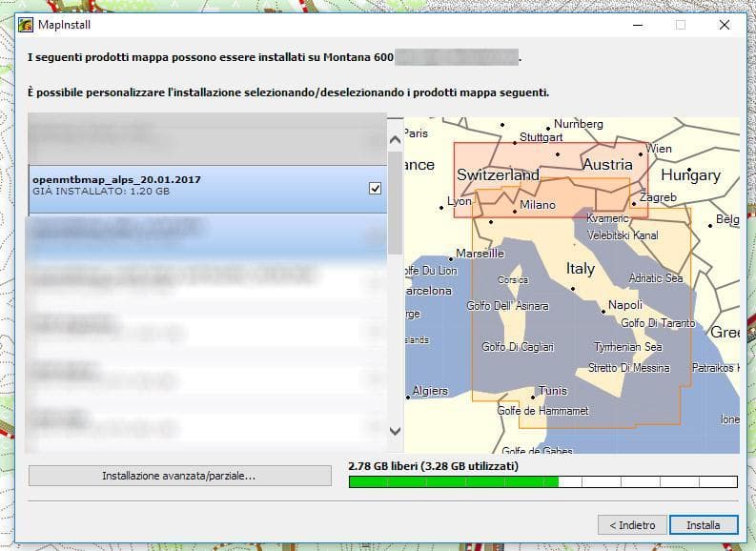Start installation with the Installa button
This screenshot has width=756, height=551.
point(704,525)
